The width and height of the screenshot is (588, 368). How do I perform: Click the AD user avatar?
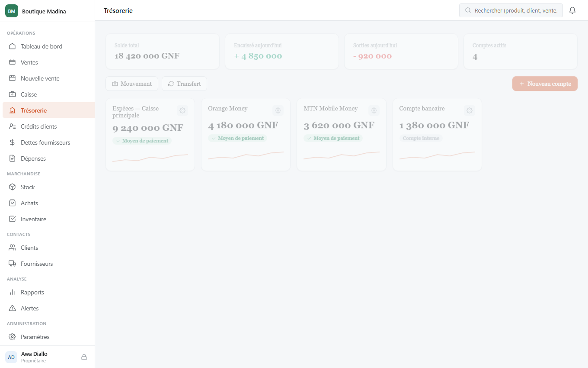11,357
